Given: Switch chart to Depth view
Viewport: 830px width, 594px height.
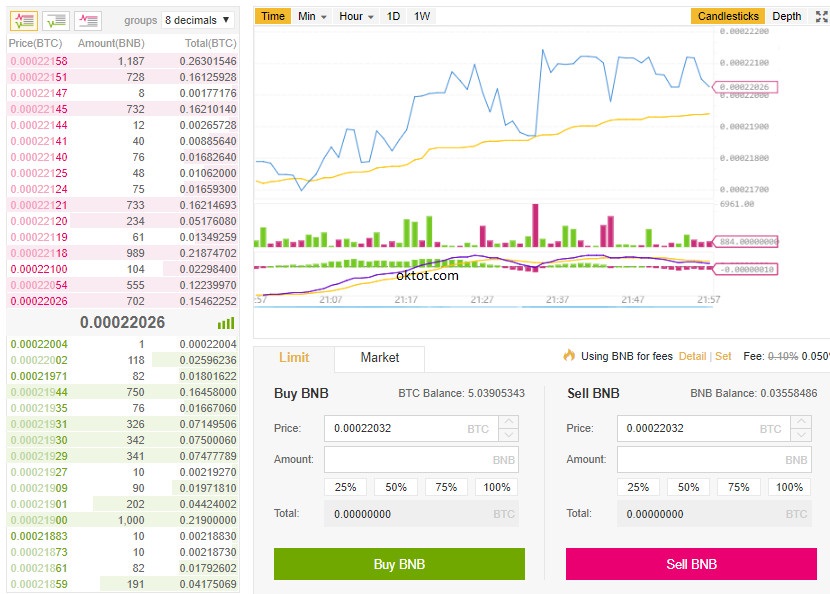Looking at the screenshot, I should click(x=787, y=16).
